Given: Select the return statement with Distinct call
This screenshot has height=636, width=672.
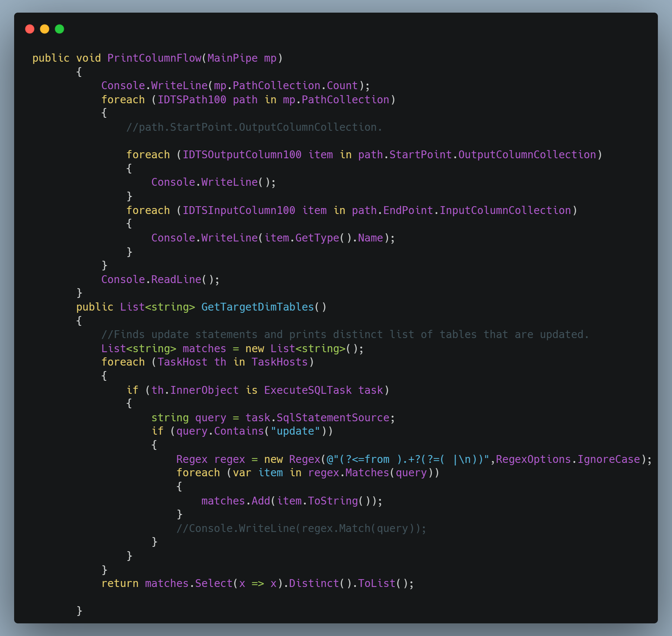Looking at the screenshot, I should [257, 583].
